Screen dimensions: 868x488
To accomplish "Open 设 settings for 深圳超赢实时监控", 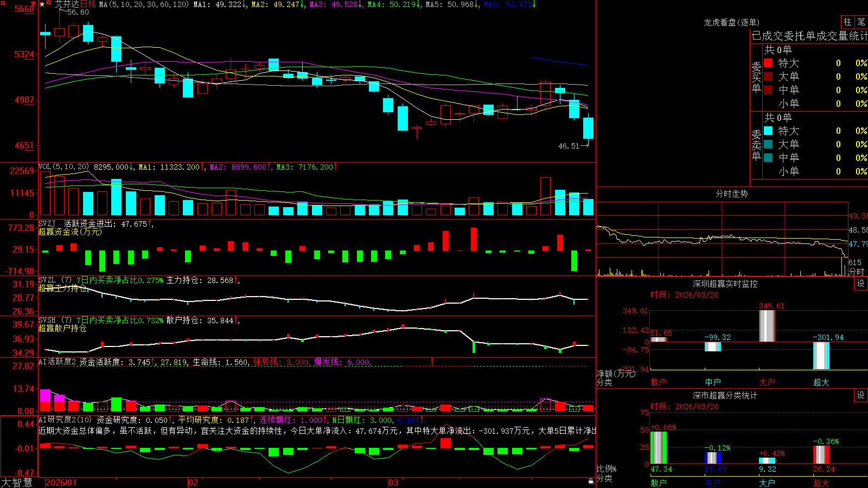I will pyautogui.click(x=860, y=284).
